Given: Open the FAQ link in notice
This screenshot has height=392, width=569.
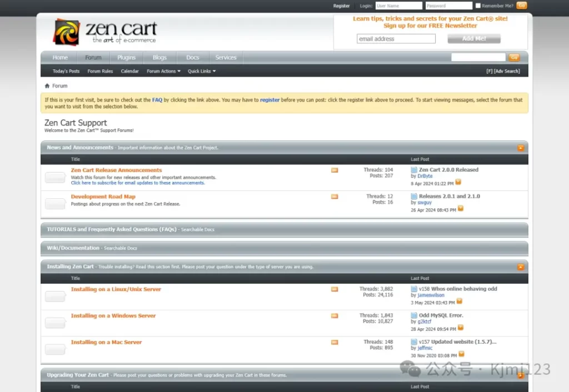Looking at the screenshot, I should 157,100.
